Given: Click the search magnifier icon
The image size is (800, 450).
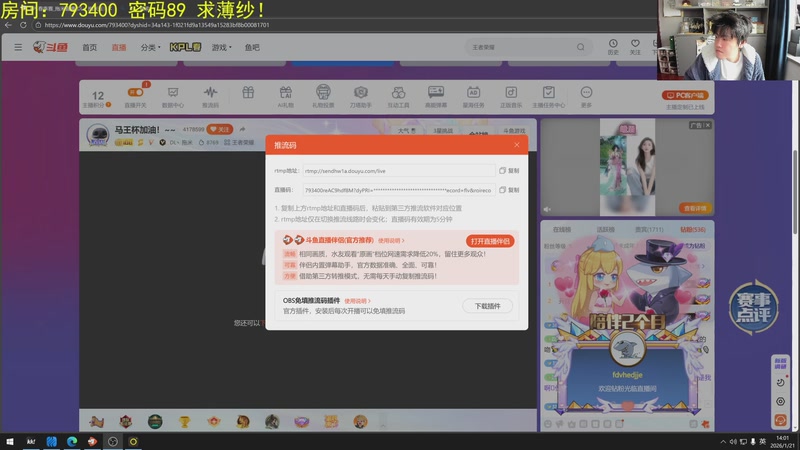Looking at the screenshot, I should tap(581, 47).
